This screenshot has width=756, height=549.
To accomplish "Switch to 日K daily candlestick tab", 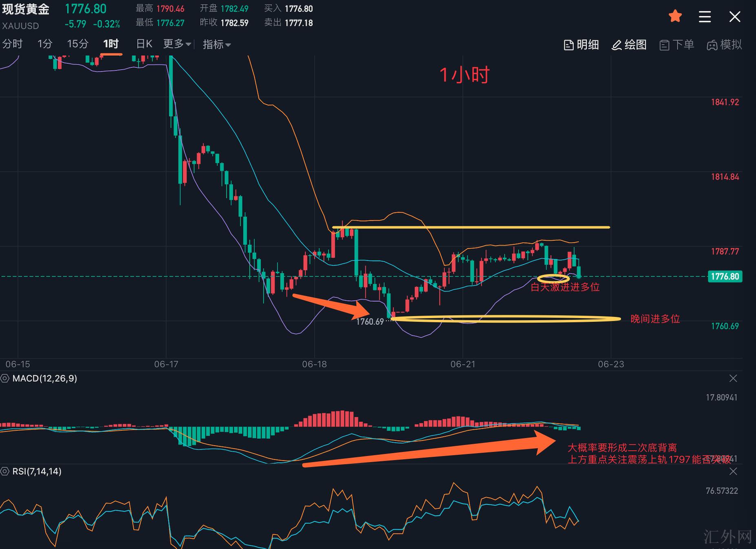I will click(x=144, y=44).
